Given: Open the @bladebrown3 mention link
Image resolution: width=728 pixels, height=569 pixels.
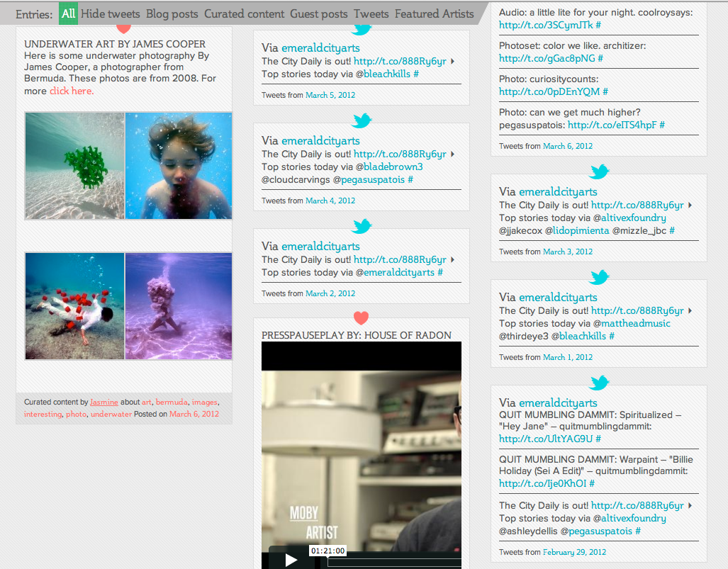Looking at the screenshot, I should tap(393, 167).
